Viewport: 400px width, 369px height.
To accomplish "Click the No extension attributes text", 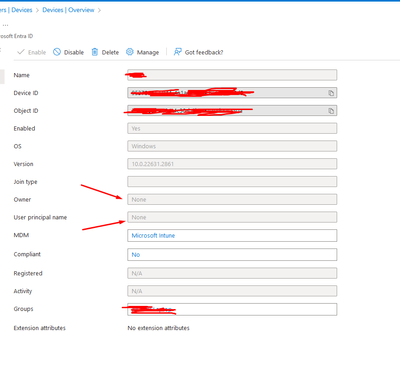I will 158,328.
